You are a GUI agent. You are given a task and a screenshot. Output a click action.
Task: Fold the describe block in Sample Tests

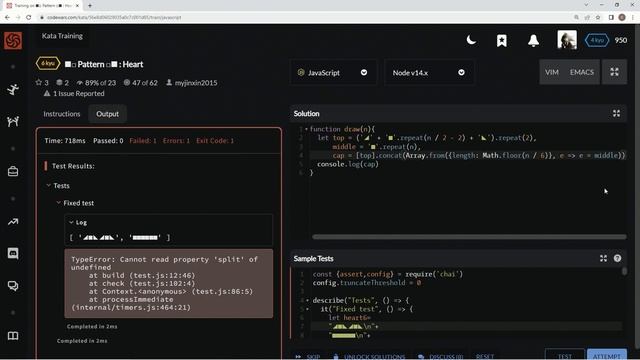[x=307, y=300]
